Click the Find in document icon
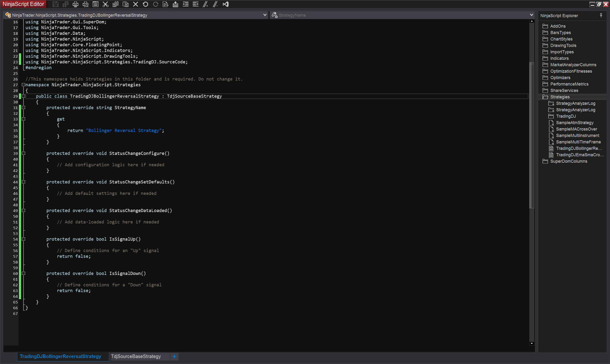 (x=166, y=4)
